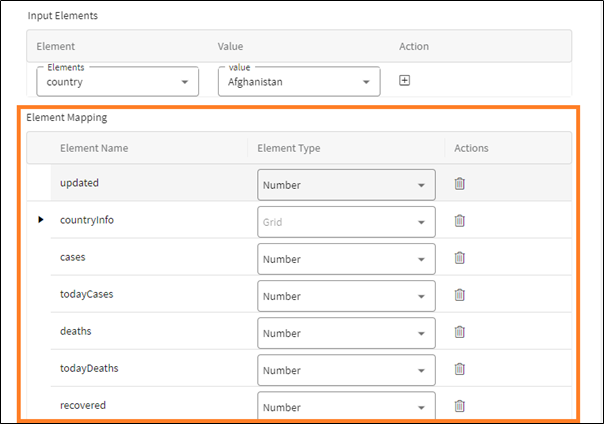This screenshot has width=604, height=424.
Task: Expand the countryInfo row
Action: click(41, 220)
